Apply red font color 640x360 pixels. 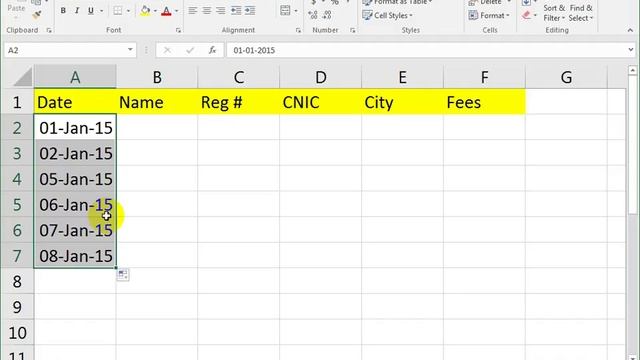pyautogui.click(x=166, y=11)
